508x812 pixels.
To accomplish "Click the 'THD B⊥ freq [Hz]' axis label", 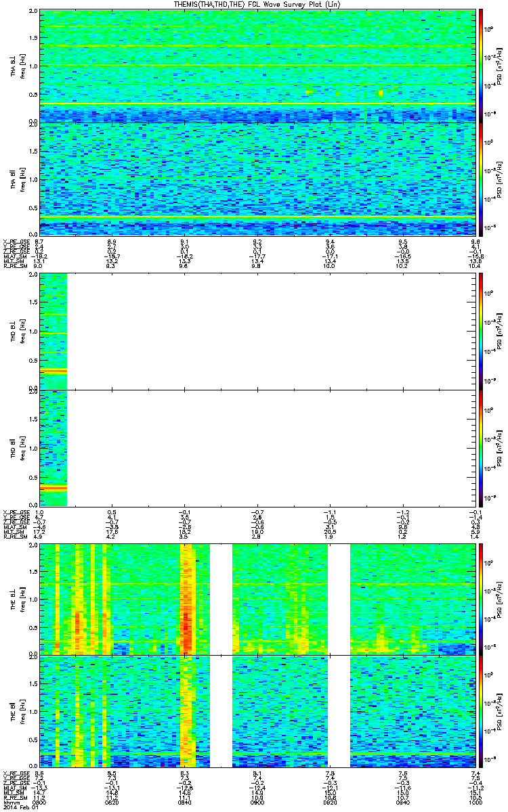I will click(x=18, y=331).
